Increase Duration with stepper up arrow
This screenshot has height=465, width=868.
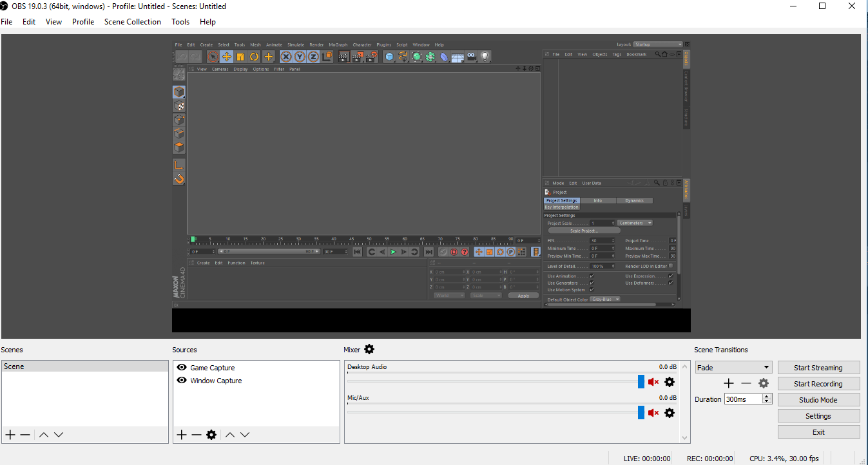767,397
